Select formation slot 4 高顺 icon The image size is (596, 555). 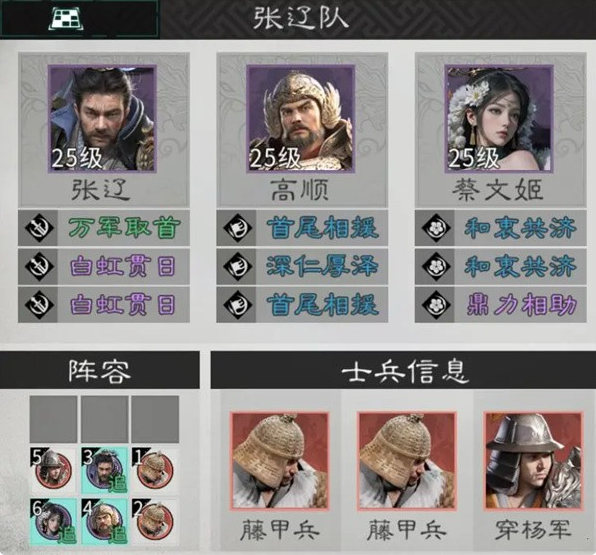104,522
